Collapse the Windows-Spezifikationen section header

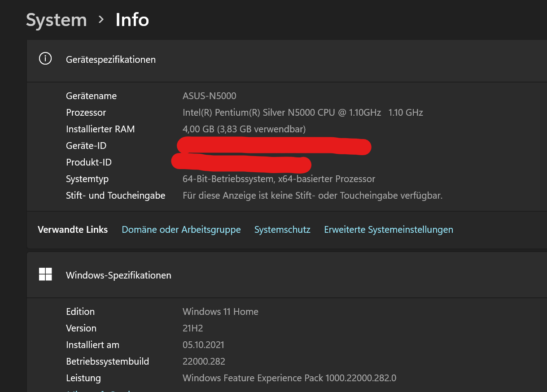click(287, 275)
